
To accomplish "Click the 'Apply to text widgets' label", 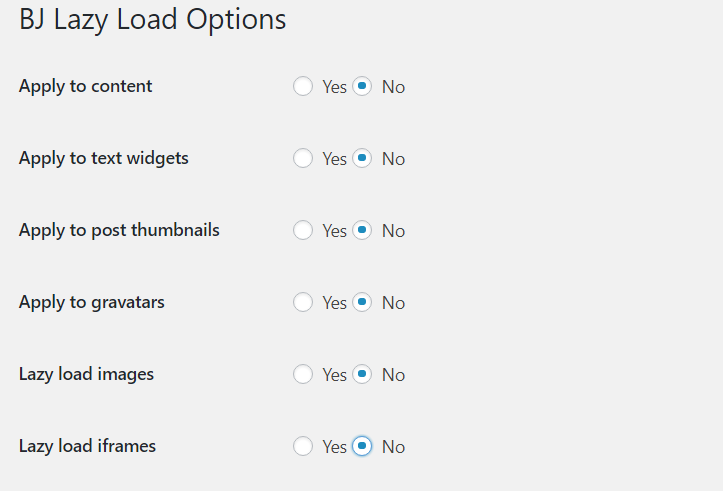I will 104,159.
